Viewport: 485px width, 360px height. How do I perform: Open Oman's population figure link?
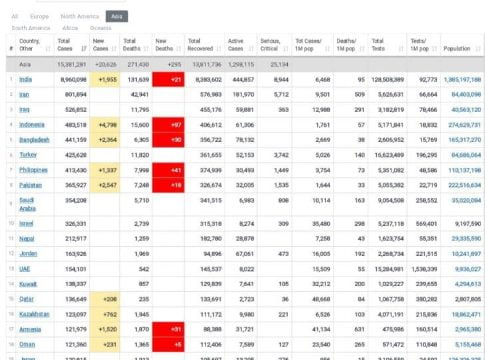coord(468,345)
